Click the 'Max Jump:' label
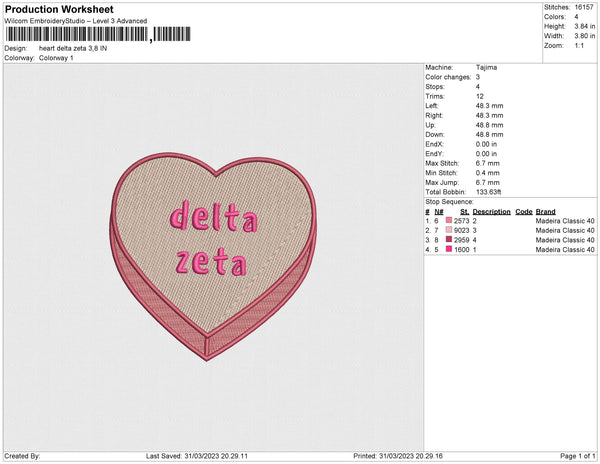The height and width of the screenshot is (464, 600). pyautogui.click(x=442, y=182)
